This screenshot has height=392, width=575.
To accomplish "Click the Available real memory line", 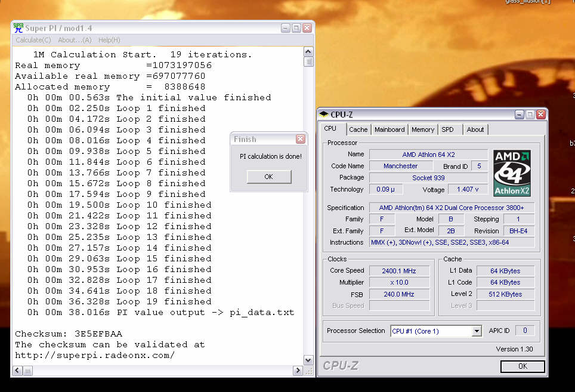I will click(110, 76).
